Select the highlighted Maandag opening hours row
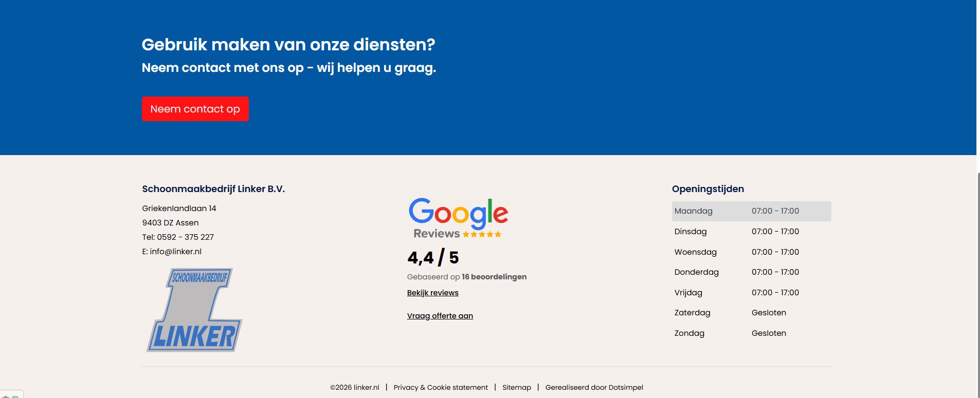Image resolution: width=980 pixels, height=398 pixels. tap(751, 211)
